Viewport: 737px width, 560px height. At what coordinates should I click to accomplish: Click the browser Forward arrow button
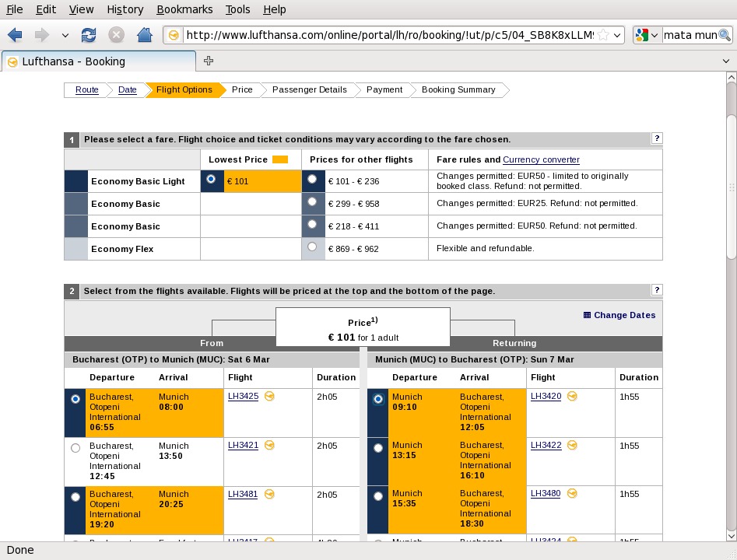pyautogui.click(x=42, y=35)
